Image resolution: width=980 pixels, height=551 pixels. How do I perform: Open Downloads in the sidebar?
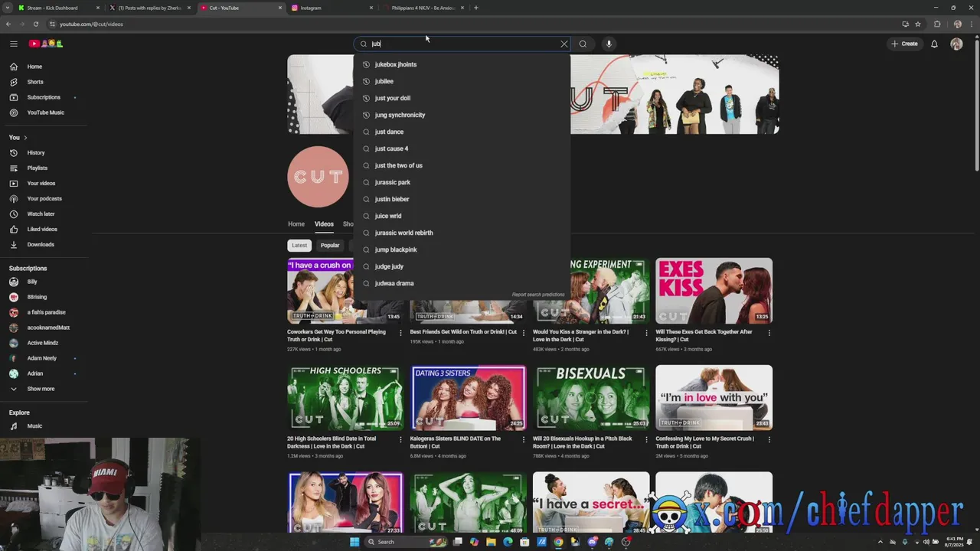pos(41,244)
